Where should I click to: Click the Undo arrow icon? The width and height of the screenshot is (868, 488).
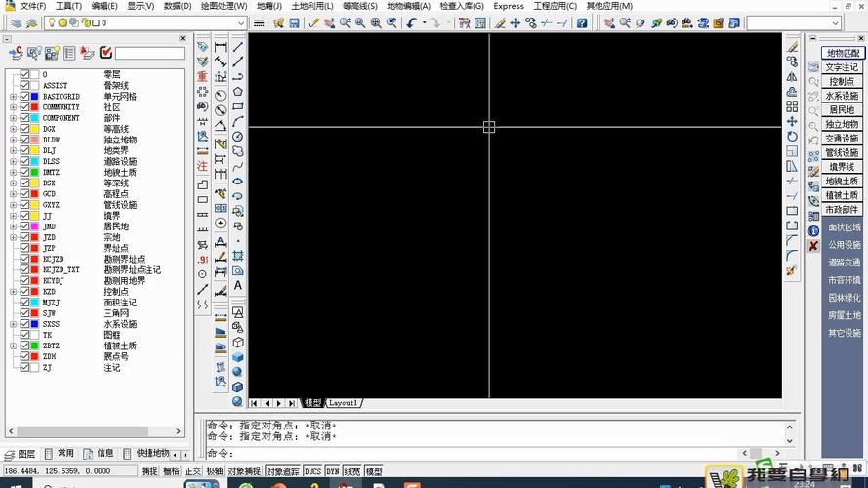[x=411, y=22]
